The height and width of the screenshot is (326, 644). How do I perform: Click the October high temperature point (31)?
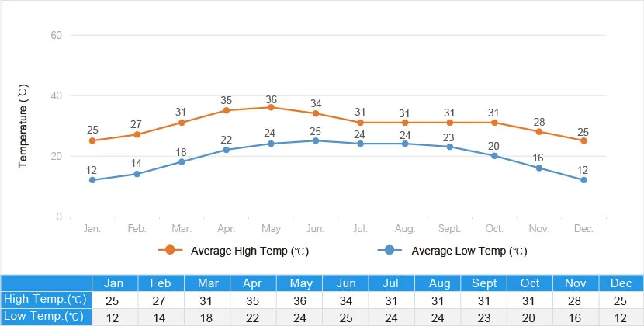494,123
